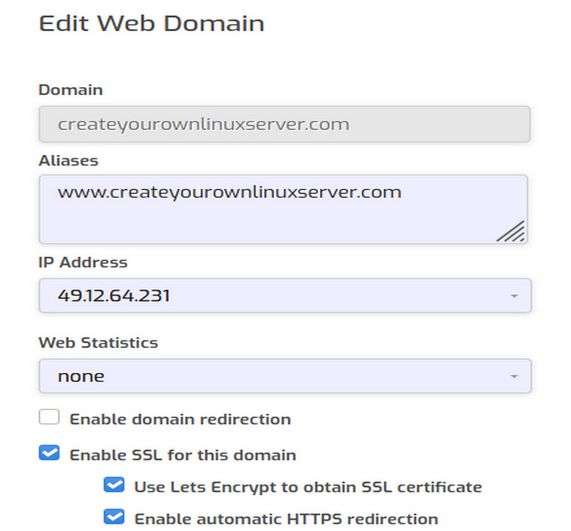Click the Enable SSL for this domain label
Screen dimensions: 571x531
pyautogui.click(x=183, y=455)
